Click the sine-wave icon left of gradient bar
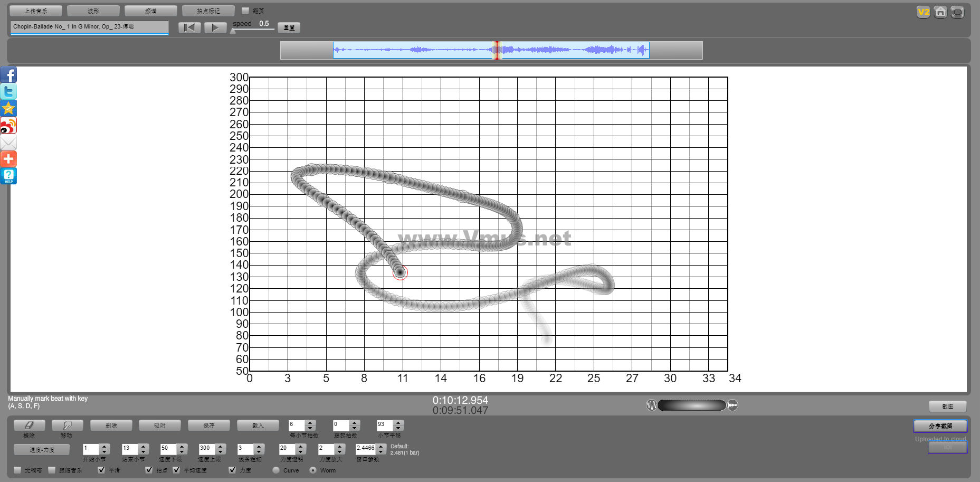Screen dimensions: 980x482 (651, 405)
